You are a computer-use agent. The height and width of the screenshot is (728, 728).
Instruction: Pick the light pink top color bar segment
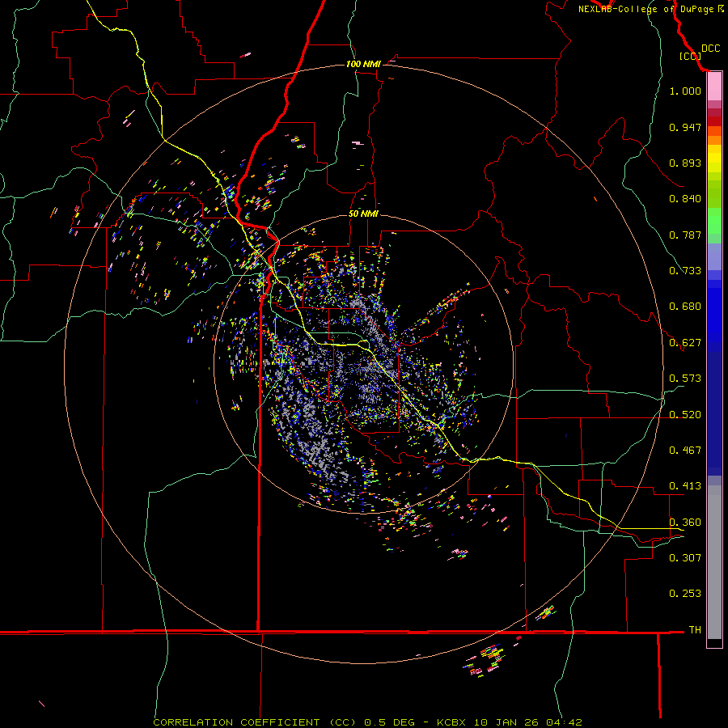714,87
